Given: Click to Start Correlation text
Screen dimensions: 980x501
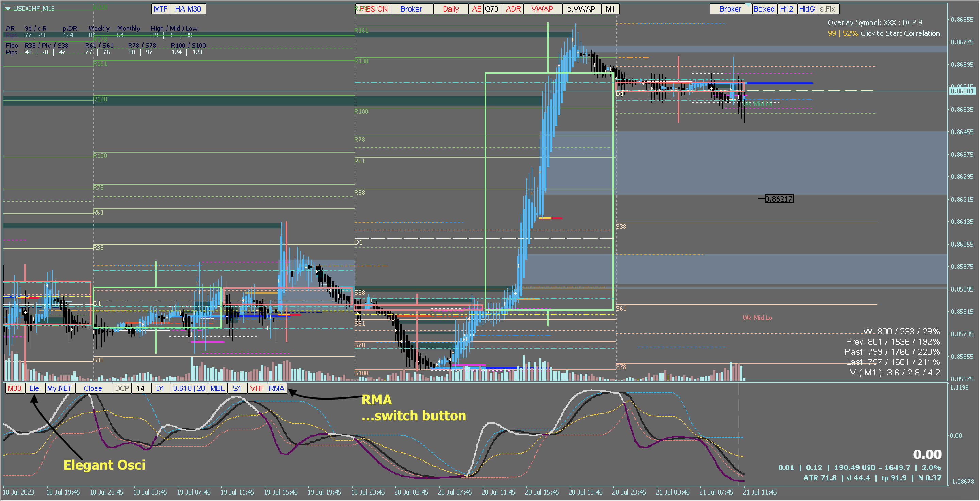Looking at the screenshot, I should tap(900, 33).
